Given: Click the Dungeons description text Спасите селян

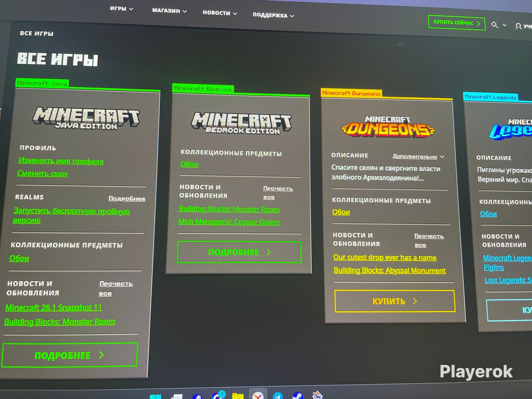Looking at the screenshot, I should click(386, 173).
